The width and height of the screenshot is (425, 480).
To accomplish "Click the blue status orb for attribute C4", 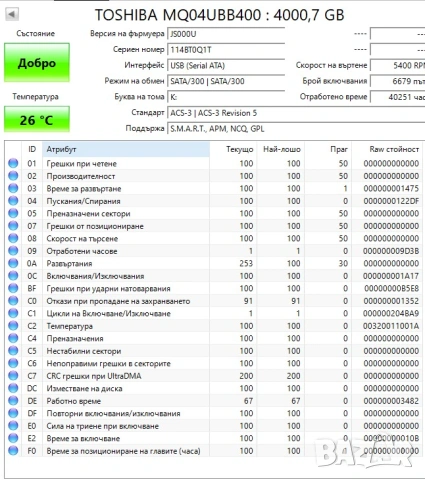I will [13, 338].
